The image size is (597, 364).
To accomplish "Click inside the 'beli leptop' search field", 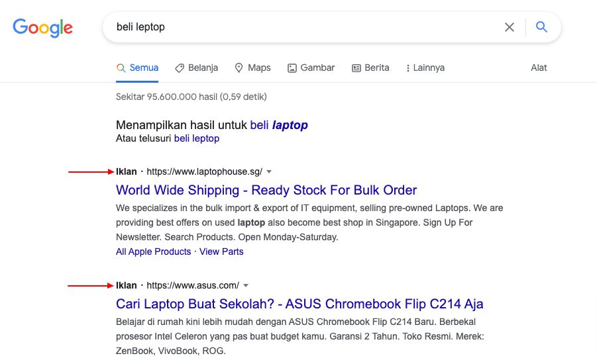I will tap(298, 27).
